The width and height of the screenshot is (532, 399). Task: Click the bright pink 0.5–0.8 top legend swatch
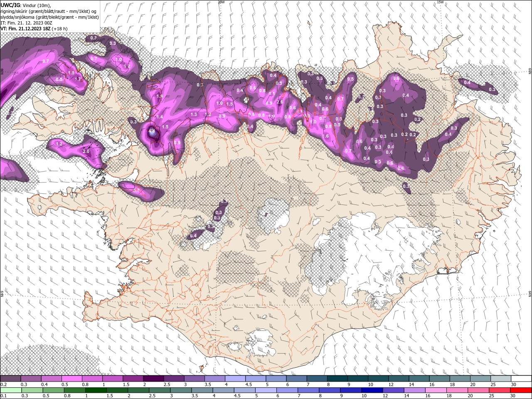[72, 379]
